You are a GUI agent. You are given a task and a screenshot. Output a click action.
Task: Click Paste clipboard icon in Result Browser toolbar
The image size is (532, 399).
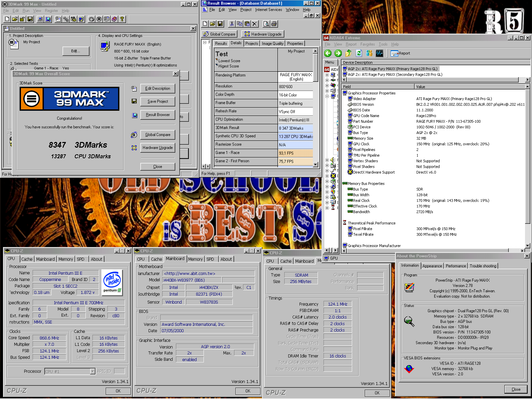tap(247, 24)
